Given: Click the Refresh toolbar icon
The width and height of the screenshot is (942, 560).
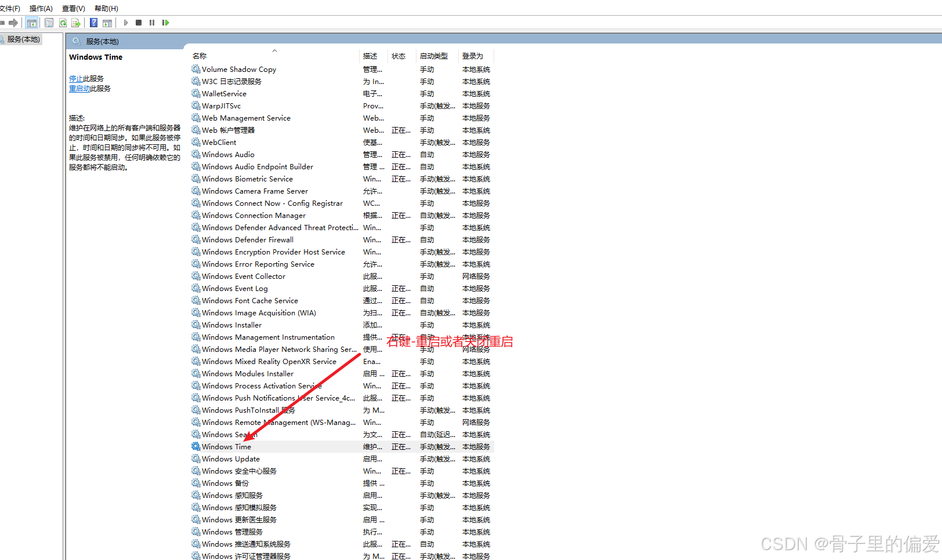Looking at the screenshot, I should pyautogui.click(x=63, y=23).
